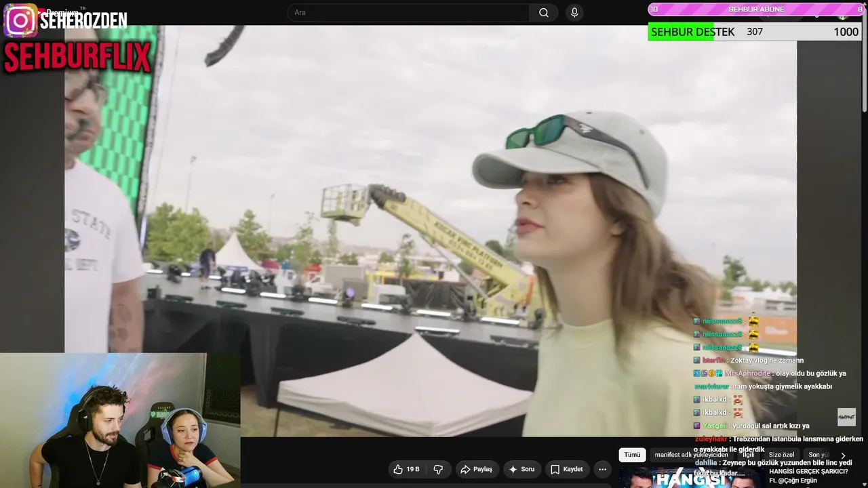
Task: Select the 'Size özel' filter chip
Action: point(781,455)
